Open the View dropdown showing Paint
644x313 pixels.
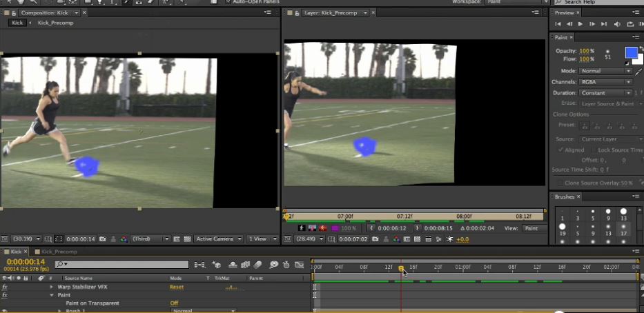tap(534, 228)
